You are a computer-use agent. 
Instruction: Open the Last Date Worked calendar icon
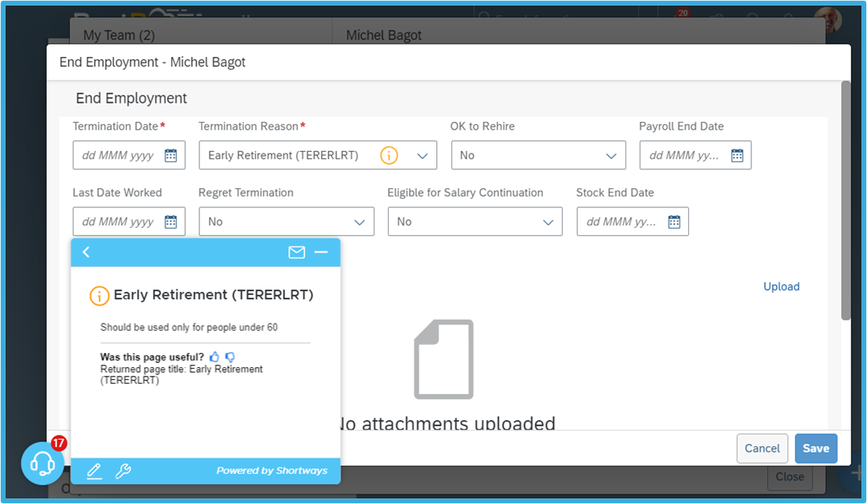[171, 222]
